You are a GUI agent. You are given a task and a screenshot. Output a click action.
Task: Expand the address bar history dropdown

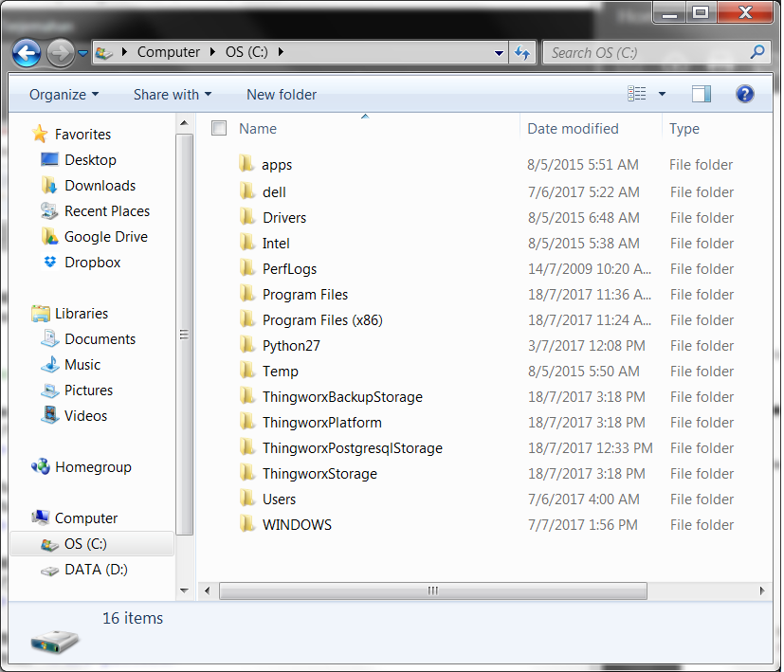click(499, 53)
